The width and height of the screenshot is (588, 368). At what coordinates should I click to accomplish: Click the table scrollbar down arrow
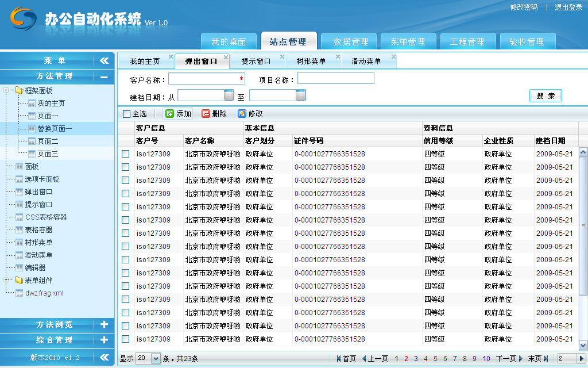583,345
